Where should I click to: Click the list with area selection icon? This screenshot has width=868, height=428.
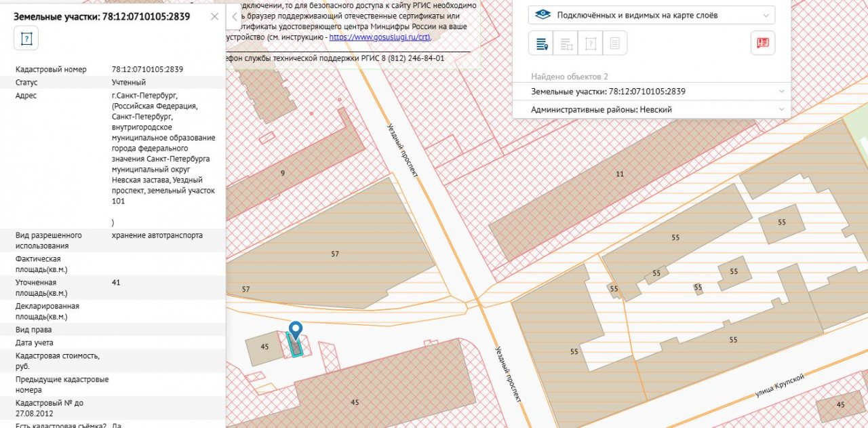566,43
